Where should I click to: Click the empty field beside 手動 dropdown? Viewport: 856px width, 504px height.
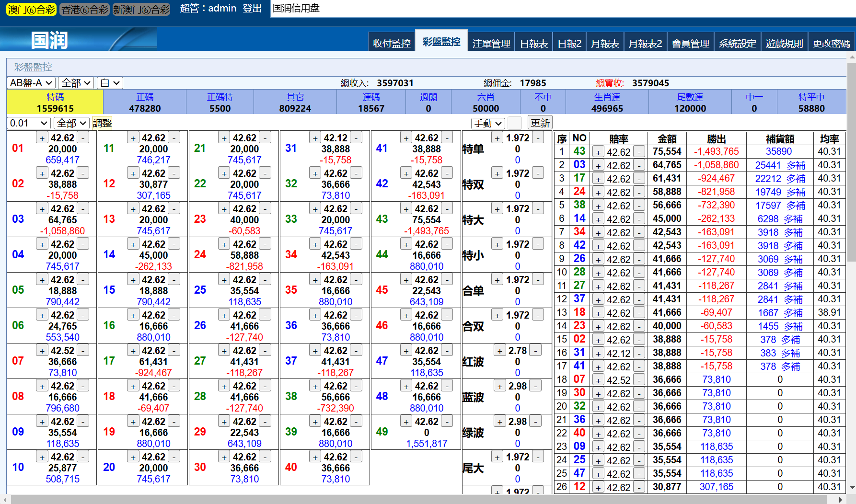[515, 123]
